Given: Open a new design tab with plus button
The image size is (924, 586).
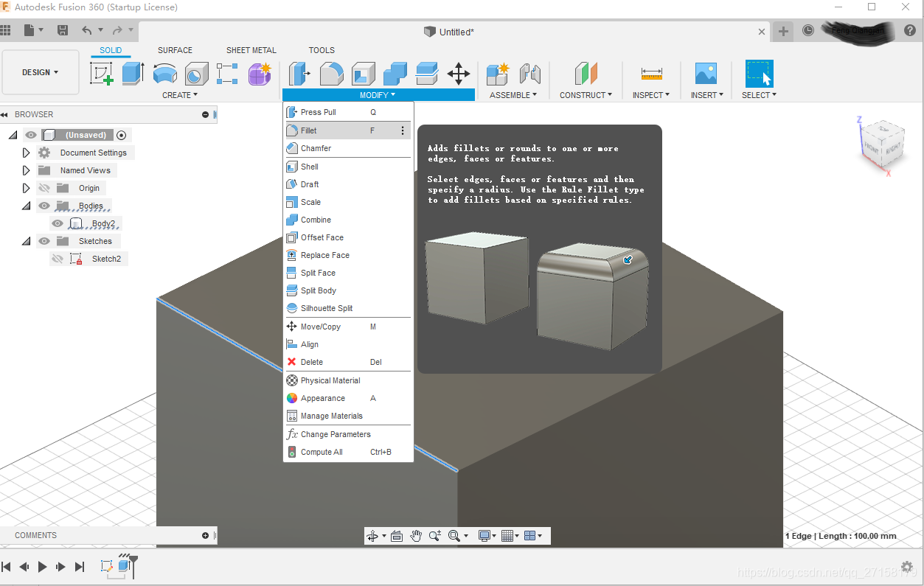Looking at the screenshot, I should tap(783, 31).
